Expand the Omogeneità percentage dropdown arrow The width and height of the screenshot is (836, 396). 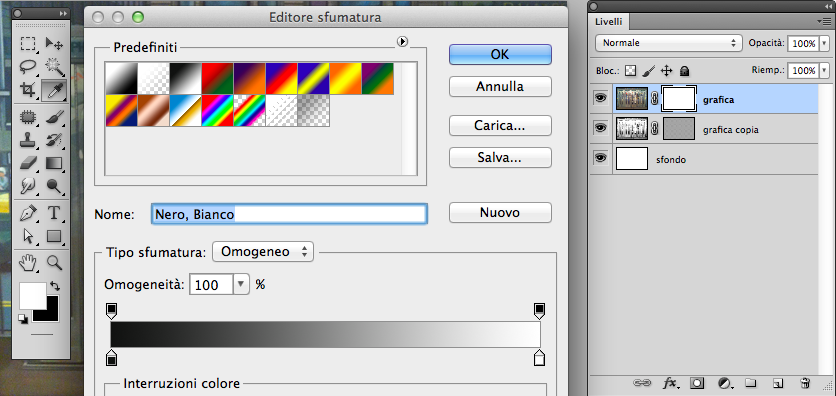click(x=241, y=285)
